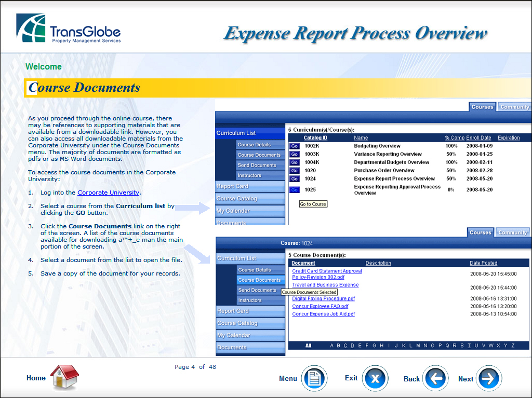Filter documents by letter C
The image size is (532, 398).
(x=345, y=346)
